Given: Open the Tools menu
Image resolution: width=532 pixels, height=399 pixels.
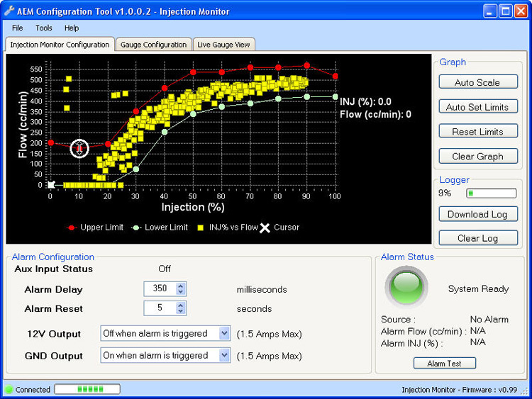Looking at the screenshot, I should point(44,28).
